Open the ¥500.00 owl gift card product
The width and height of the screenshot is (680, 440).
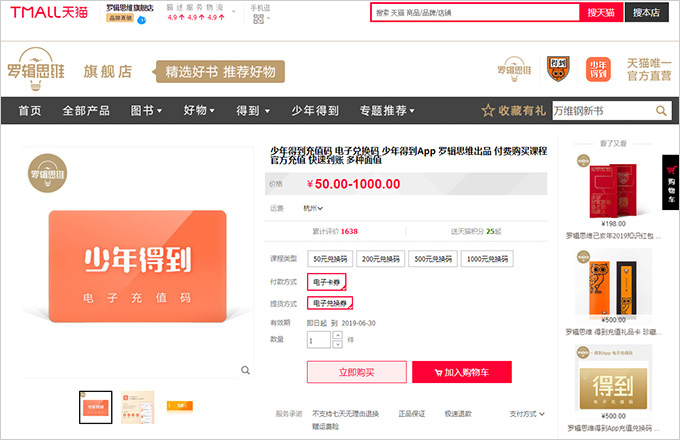[x=613, y=284]
